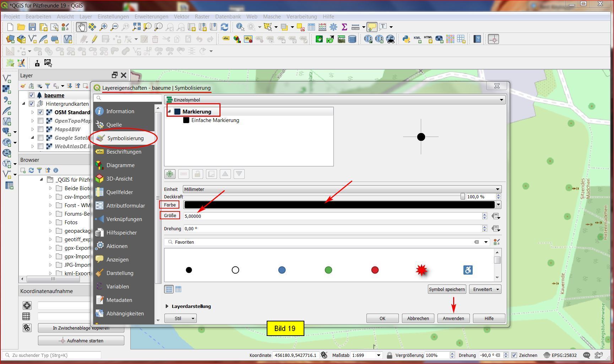Viewport: 614px width, 364px height.
Task: Select the blue wheelchair accessibility symbol
Action: pyautogui.click(x=468, y=270)
